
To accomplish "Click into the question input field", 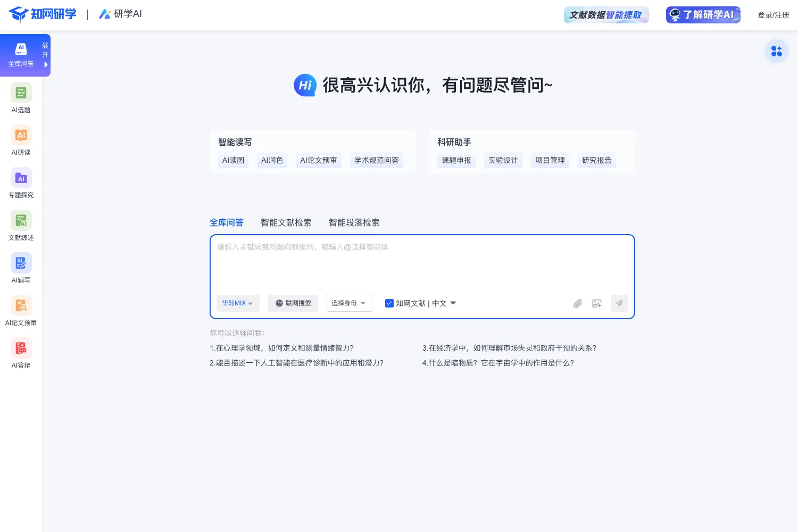I will point(422,264).
